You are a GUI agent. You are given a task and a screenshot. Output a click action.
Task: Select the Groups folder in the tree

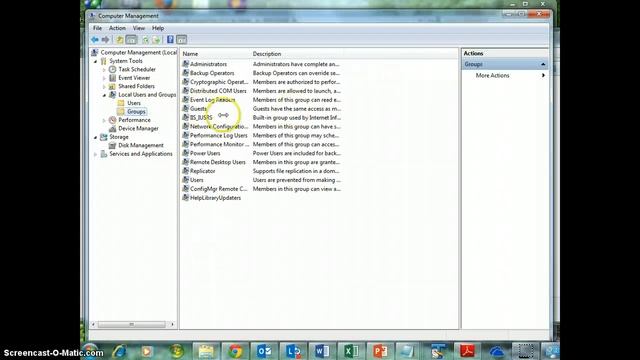click(x=136, y=111)
